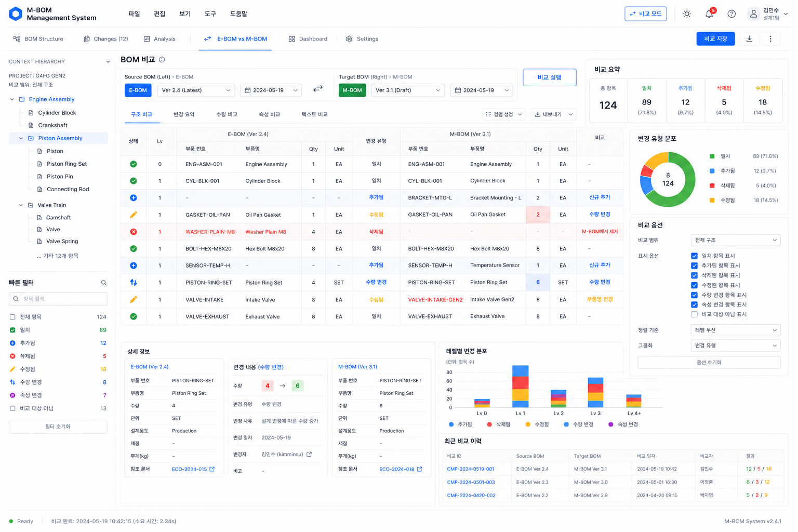Uncheck 수정된 항목 표시 option
Image resolution: width=798 pixels, height=532 pixels.
[x=694, y=285]
